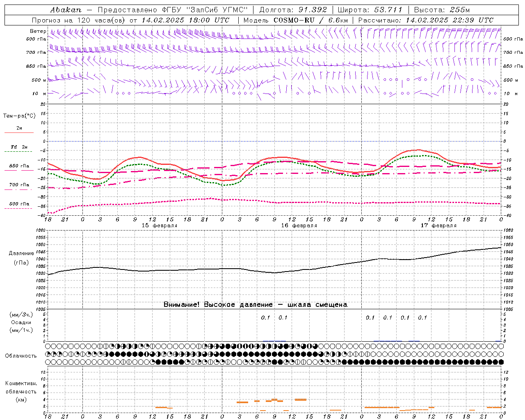Click the 'Широта: 53.711' latitude value
Viewport: 525px width, 420px height.
click(370, 10)
